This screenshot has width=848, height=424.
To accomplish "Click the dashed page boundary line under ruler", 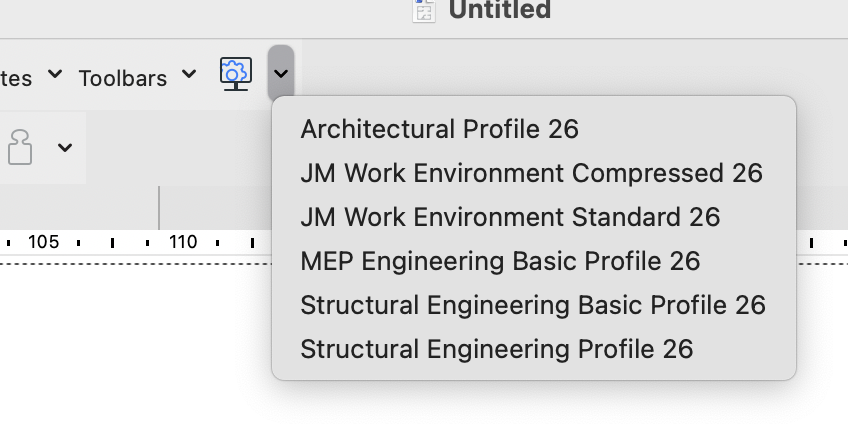I will point(130,263).
